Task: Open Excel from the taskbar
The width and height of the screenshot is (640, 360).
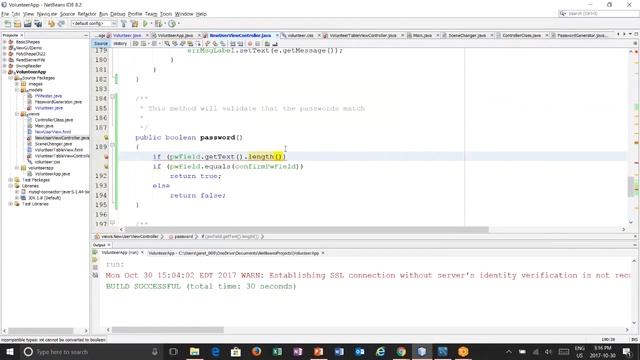Action: (277, 351)
